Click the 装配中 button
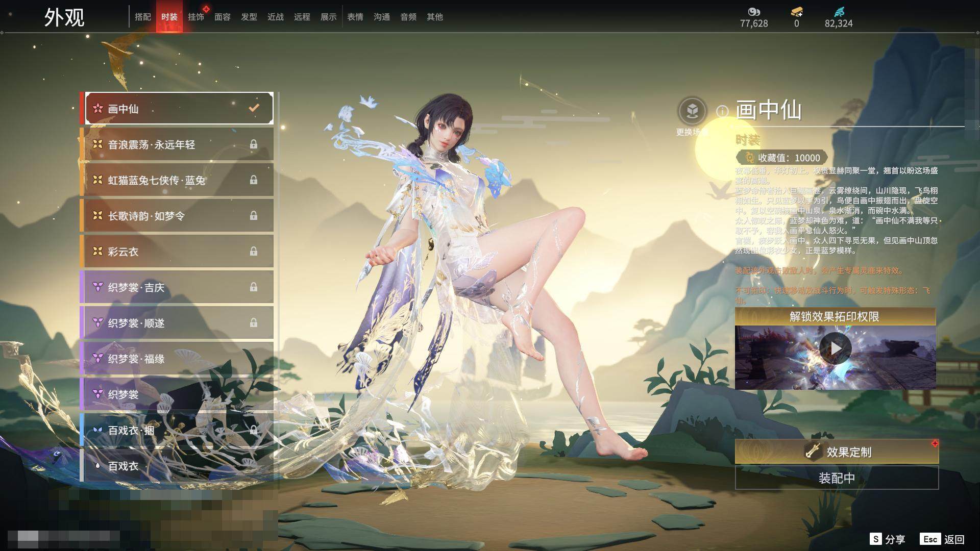This screenshot has height=551, width=980. [x=836, y=478]
